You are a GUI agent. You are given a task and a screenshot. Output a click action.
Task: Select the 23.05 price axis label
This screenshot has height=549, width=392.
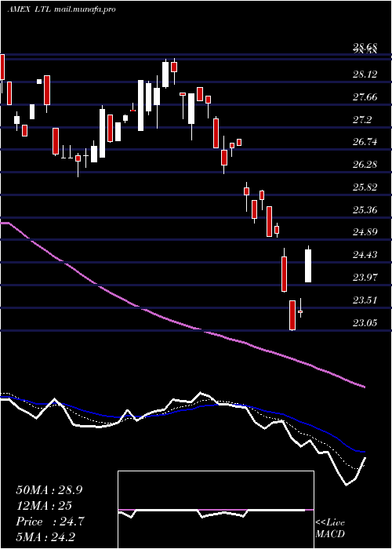[365, 322]
